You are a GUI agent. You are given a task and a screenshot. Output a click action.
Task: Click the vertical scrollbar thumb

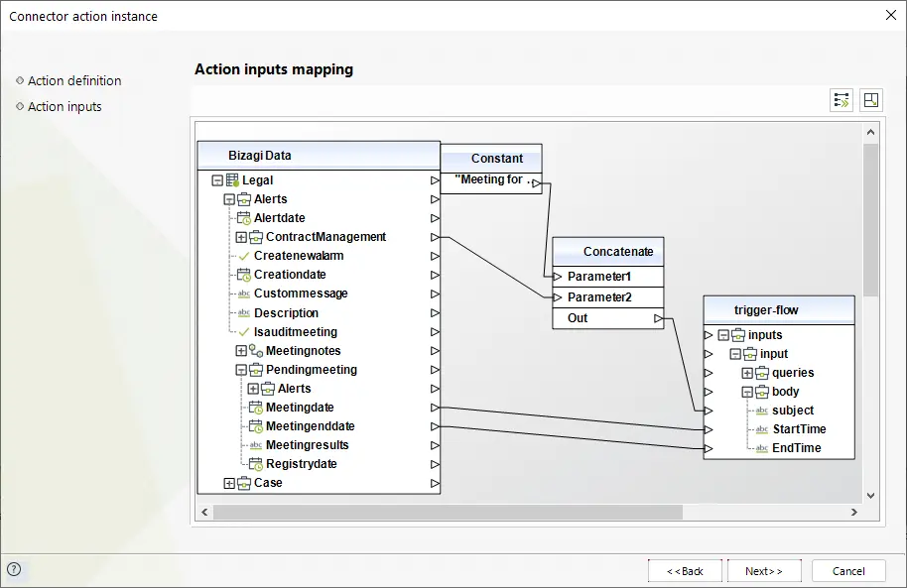coord(870,220)
